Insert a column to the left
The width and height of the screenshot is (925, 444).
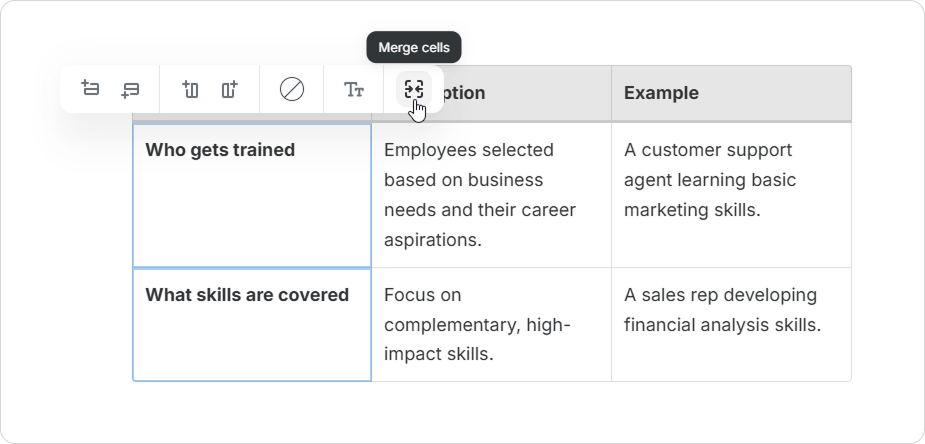click(x=191, y=90)
